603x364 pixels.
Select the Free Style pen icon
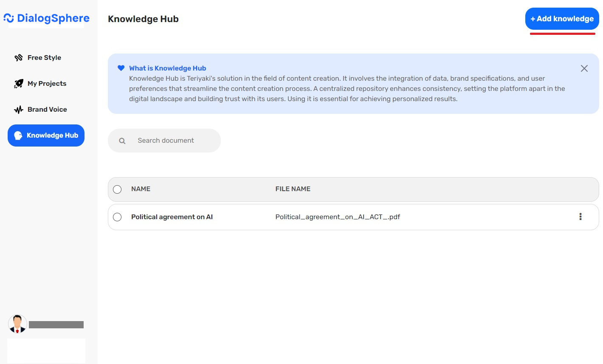tap(18, 57)
